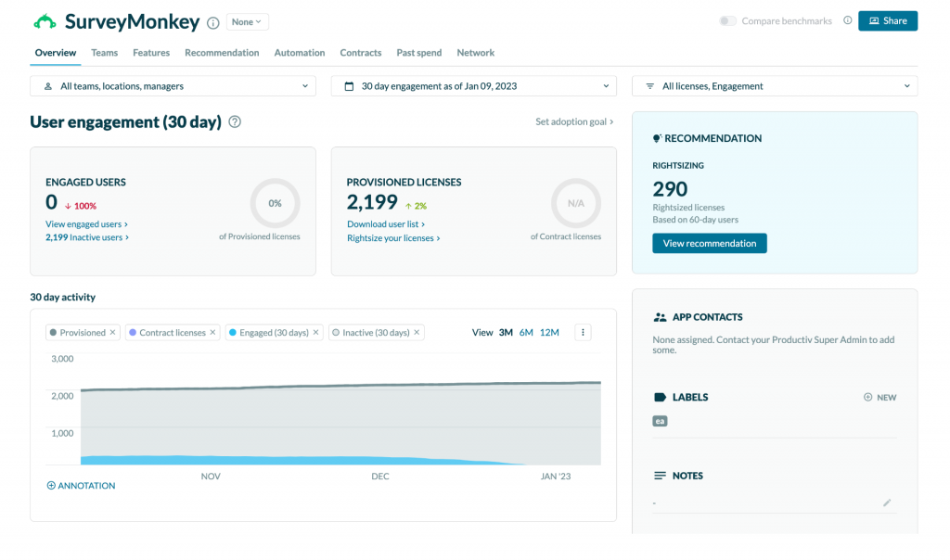Click the info icon next to Compare benchmarks

point(848,20)
